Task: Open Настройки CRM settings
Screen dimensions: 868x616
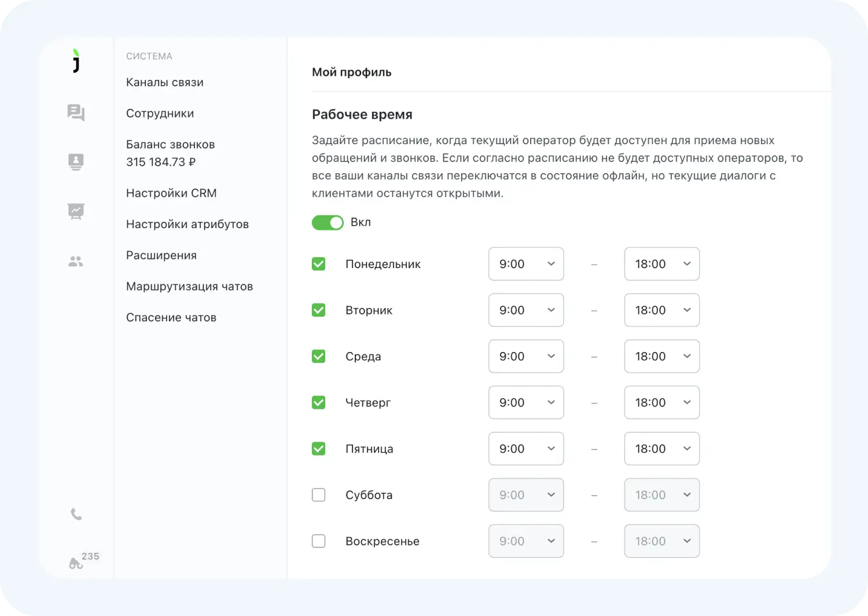Action: pyautogui.click(x=171, y=193)
